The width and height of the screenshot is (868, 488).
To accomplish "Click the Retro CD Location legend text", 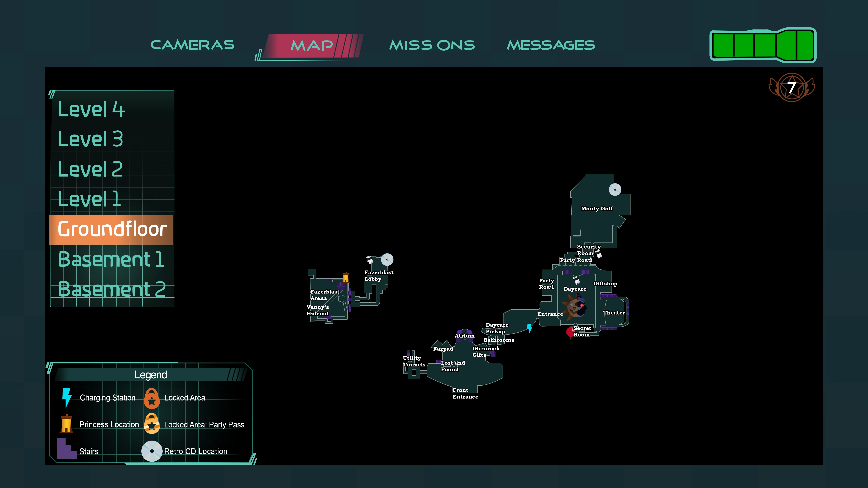I will click(195, 451).
